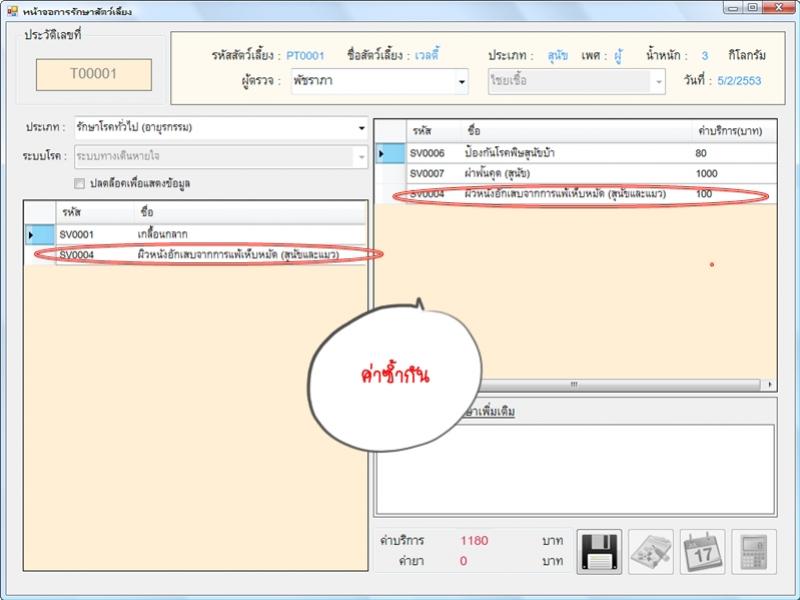
Task: Open the disabled ไชยเชื้อ dropdown
Action: [x=577, y=81]
